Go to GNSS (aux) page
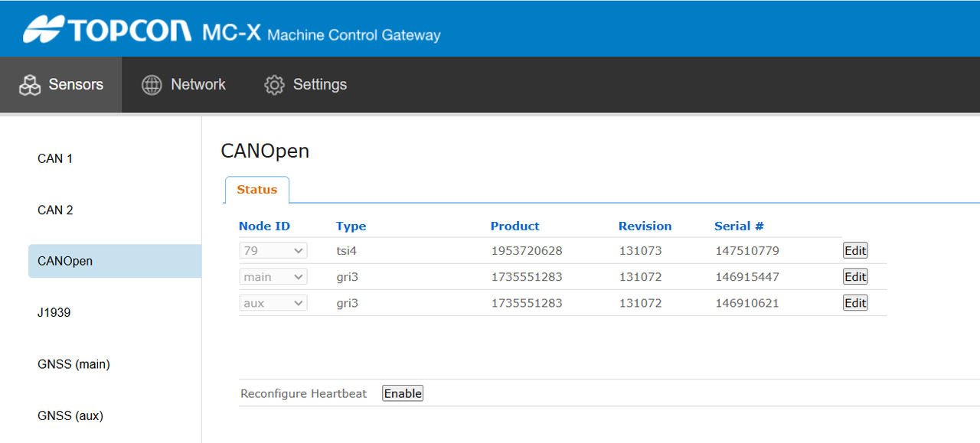Viewport: 980px width, 443px height. tap(70, 415)
